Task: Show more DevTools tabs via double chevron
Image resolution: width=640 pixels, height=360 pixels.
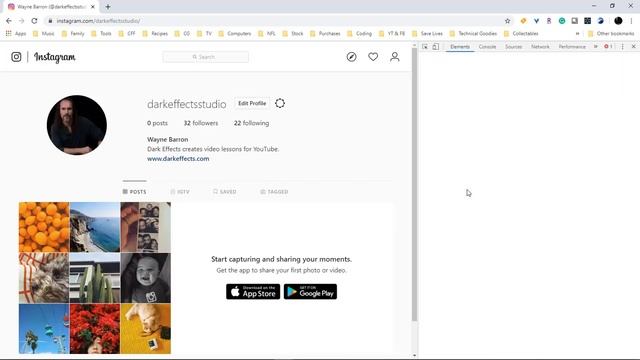Action: pos(596,47)
